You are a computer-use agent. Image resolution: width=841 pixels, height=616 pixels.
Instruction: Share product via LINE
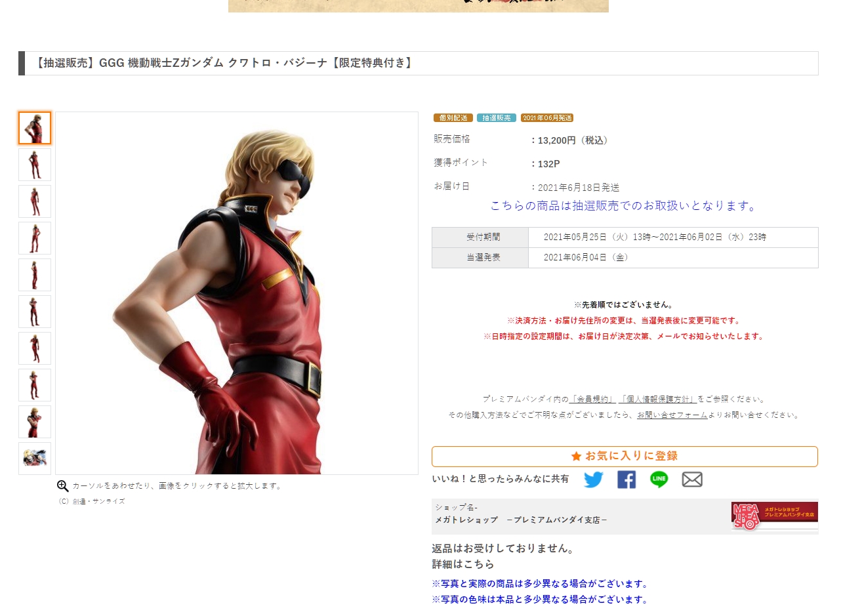pos(659,480)
